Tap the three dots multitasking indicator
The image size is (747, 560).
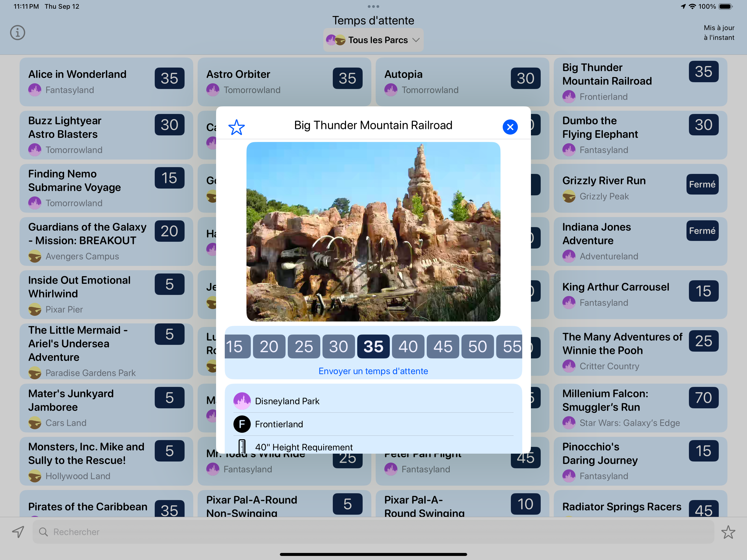373,7
